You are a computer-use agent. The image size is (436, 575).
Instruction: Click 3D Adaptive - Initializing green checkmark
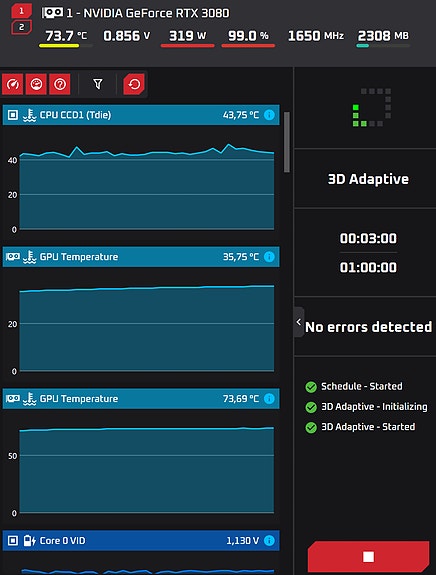[x=311, y=407]
